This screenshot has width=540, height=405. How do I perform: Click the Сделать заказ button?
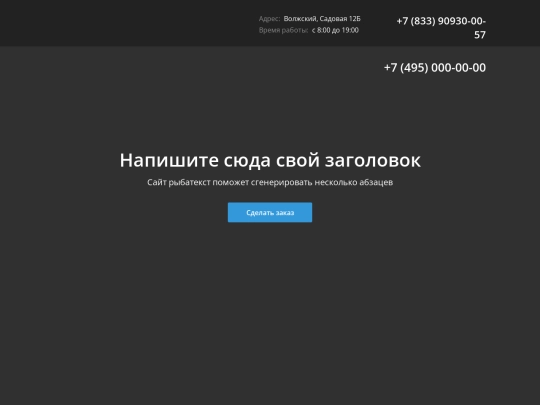click(x=270, y=212)
